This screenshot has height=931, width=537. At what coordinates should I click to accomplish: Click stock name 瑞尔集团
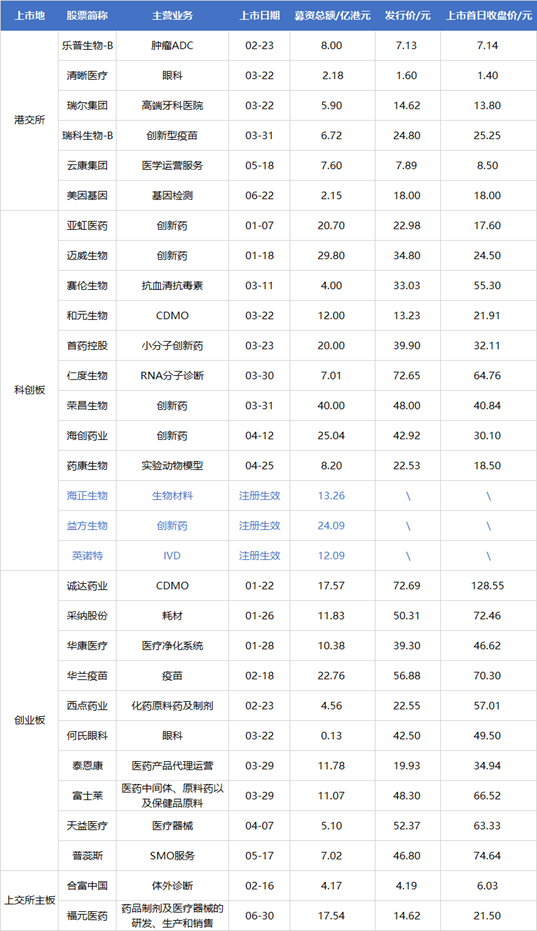tap(87, 106)
